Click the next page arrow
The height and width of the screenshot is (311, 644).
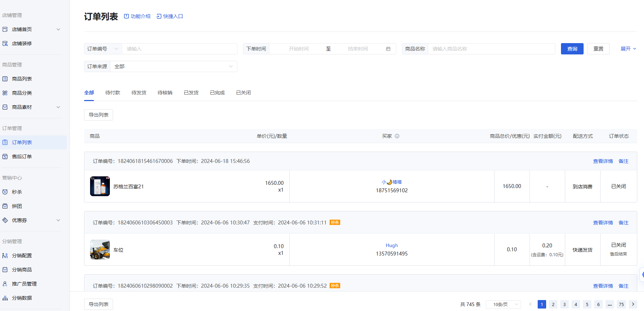pos(633,304)
